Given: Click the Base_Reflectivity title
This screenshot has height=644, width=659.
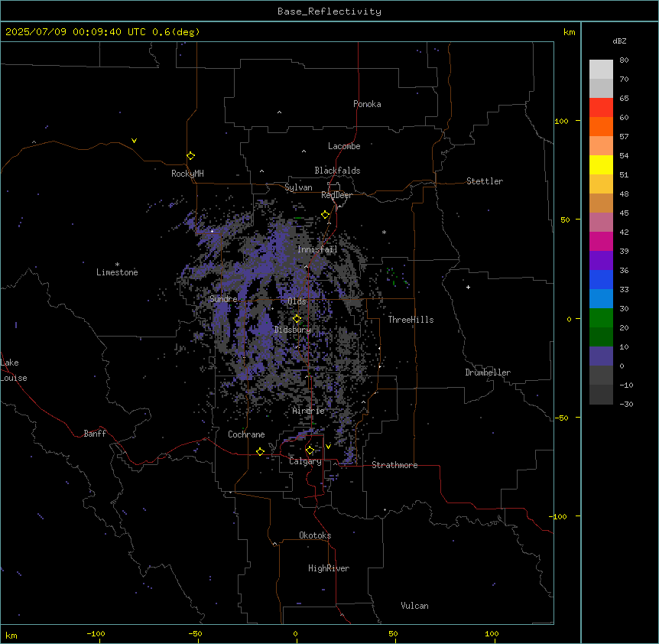Looking at the screenshot, I should 329,11.
